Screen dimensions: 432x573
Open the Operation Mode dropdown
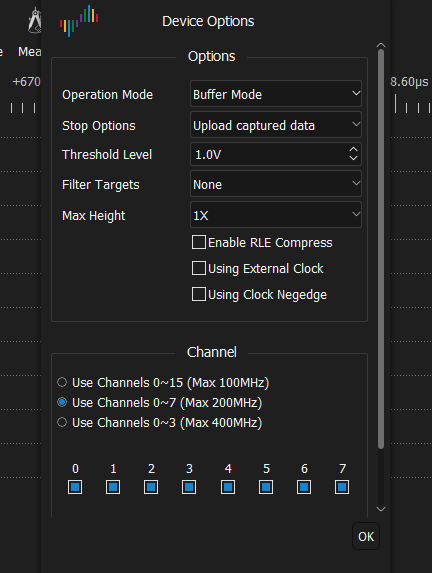click(276, 94)
